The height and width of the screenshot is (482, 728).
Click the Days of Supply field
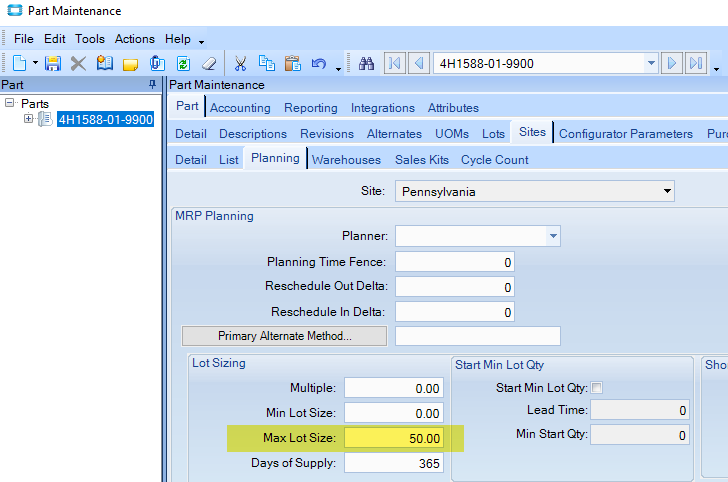point(394,463)
